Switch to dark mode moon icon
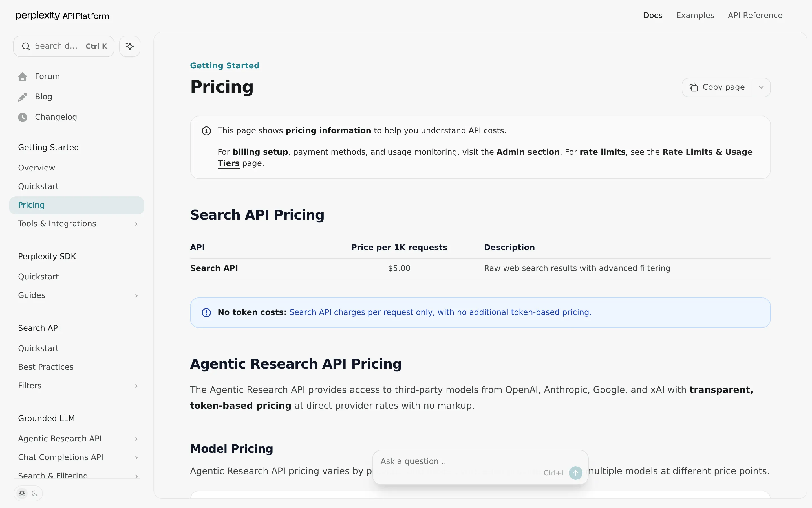The image size is (812, 508). tap(35, 493)
